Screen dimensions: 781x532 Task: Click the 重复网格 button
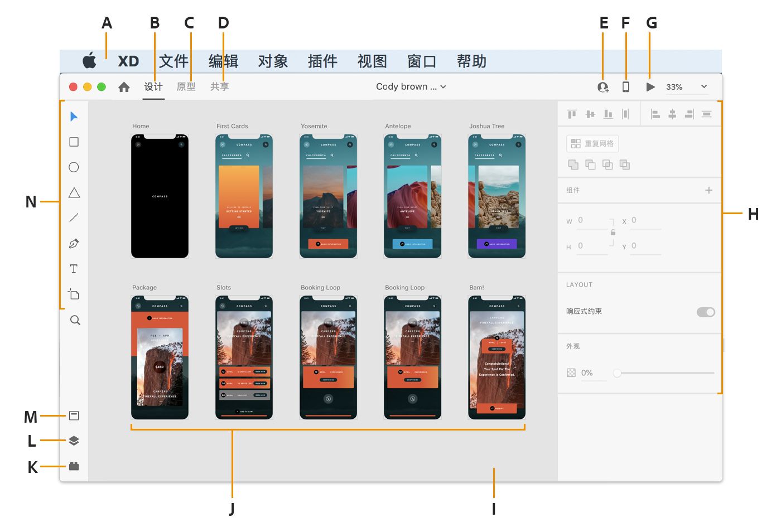pos(592,143)
